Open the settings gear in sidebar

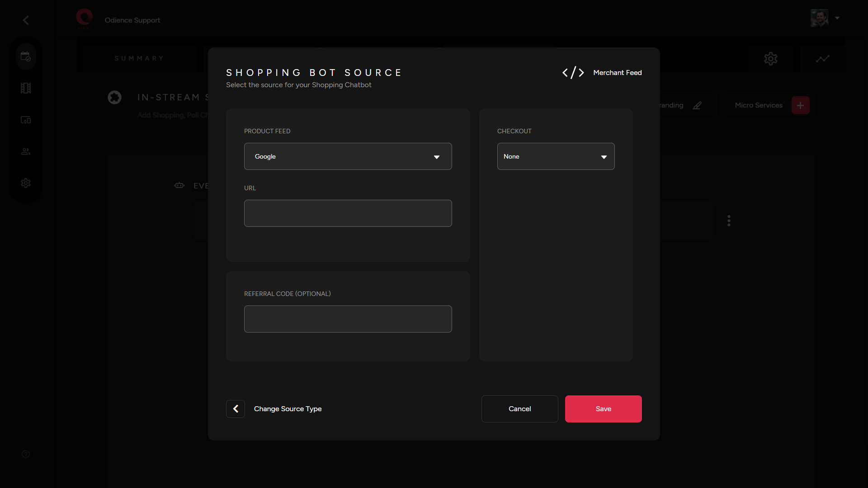pos(26,183)
